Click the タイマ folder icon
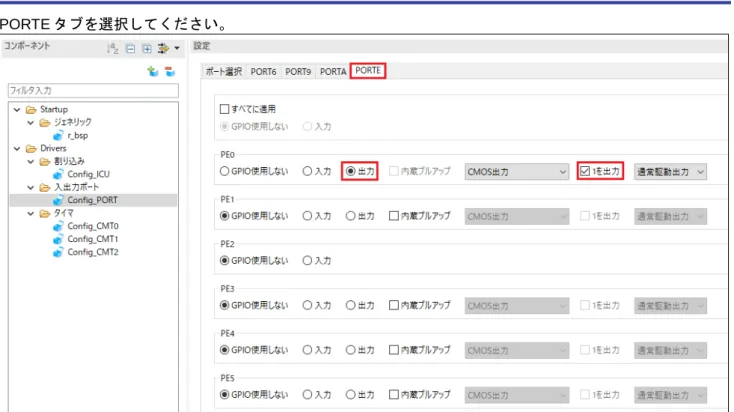Image resolution: width=734 pixels, height=412 pixels. coord(45,213)
